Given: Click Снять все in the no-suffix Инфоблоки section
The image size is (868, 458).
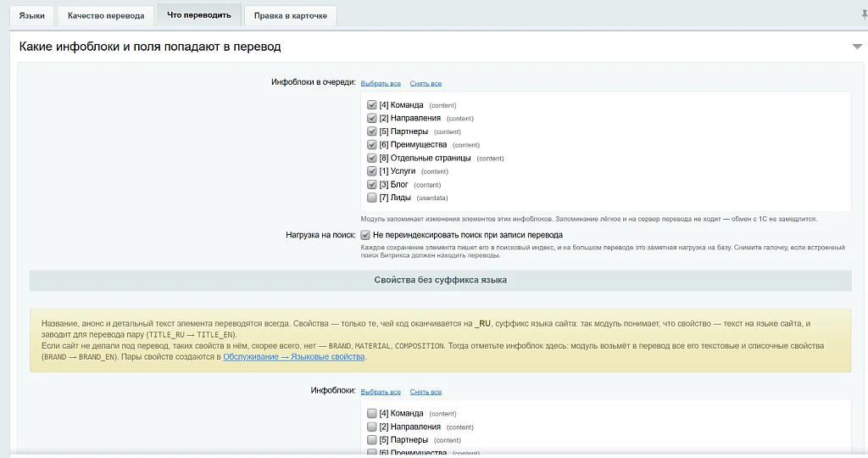Looking at the screenshot, I should click(426, 392).
